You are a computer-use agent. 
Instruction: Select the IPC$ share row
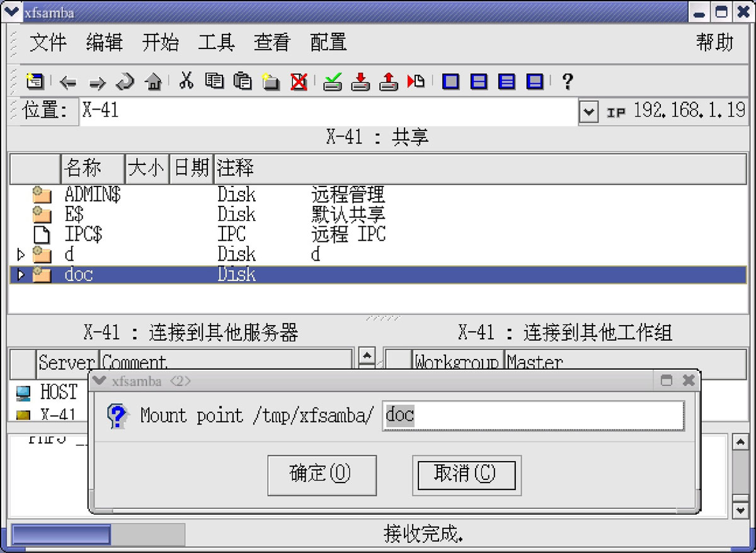tap(378, 235)
